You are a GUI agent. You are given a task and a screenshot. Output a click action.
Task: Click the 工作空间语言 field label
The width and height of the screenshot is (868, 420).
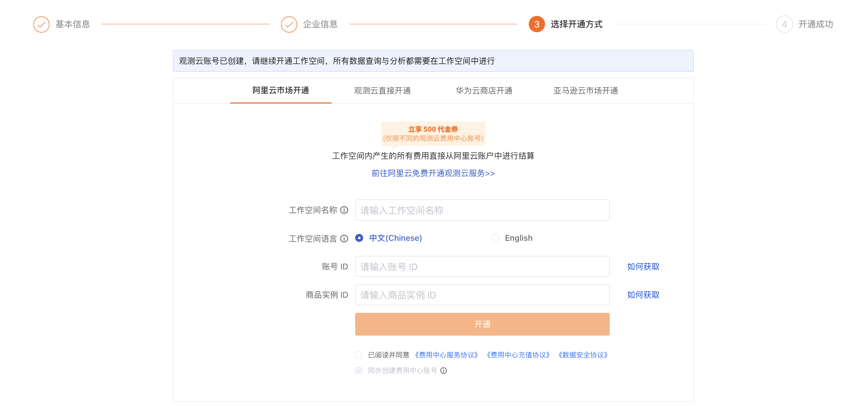tap(313, 239)
